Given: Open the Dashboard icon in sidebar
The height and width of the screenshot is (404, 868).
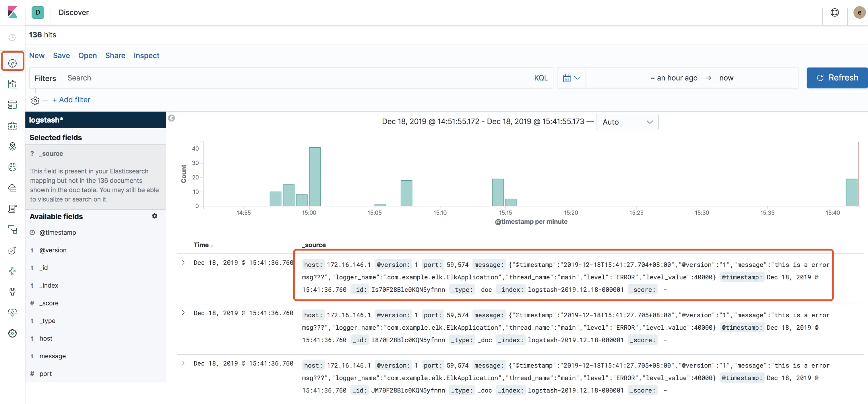Looking at the screenshot, I should pos(12,105).
